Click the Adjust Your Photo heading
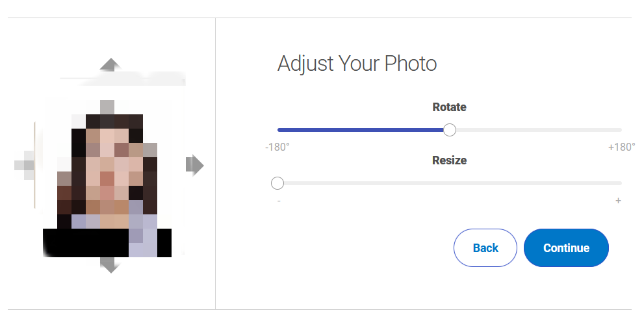This screenshot has height=317, width=644. [357, 64]
